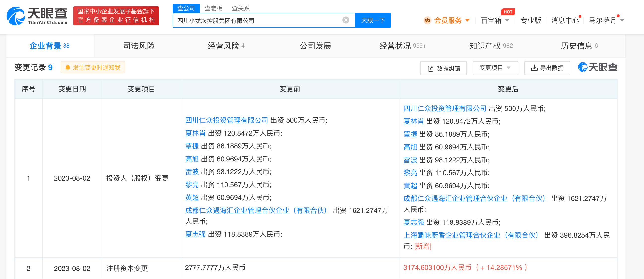Select the 查老板 search mode tab
The width and height of the screenshot is (644, 279).
[x=213, y=8]
